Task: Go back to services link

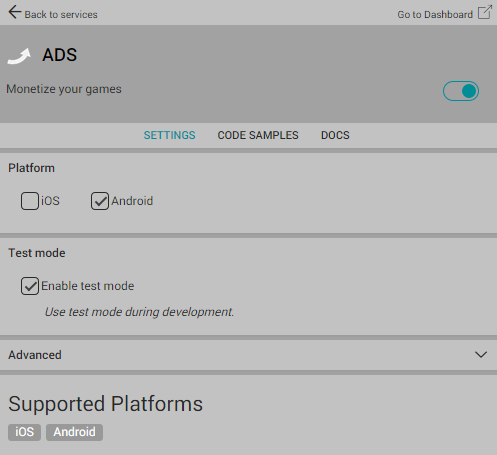Action: click(x=61, y=15)
